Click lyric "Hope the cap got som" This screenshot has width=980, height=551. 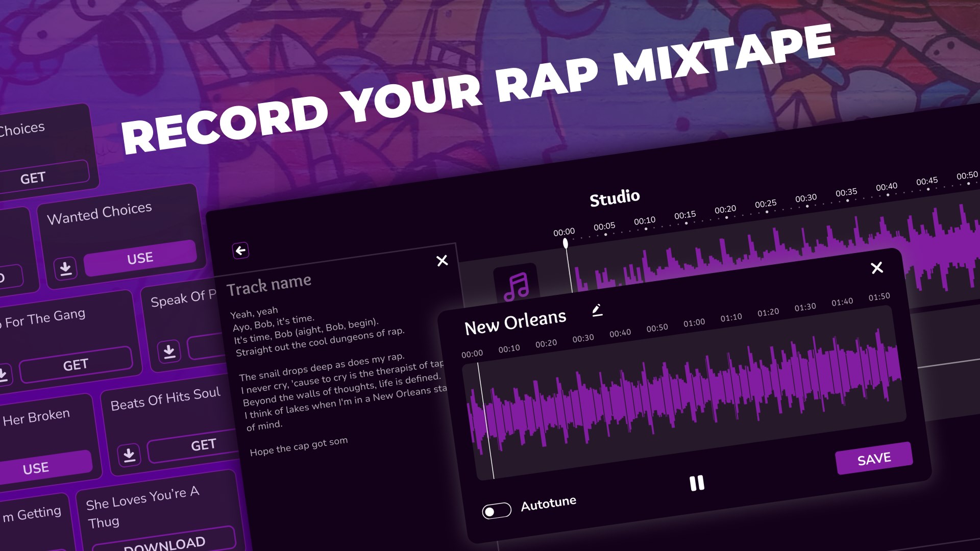(299, 446)
